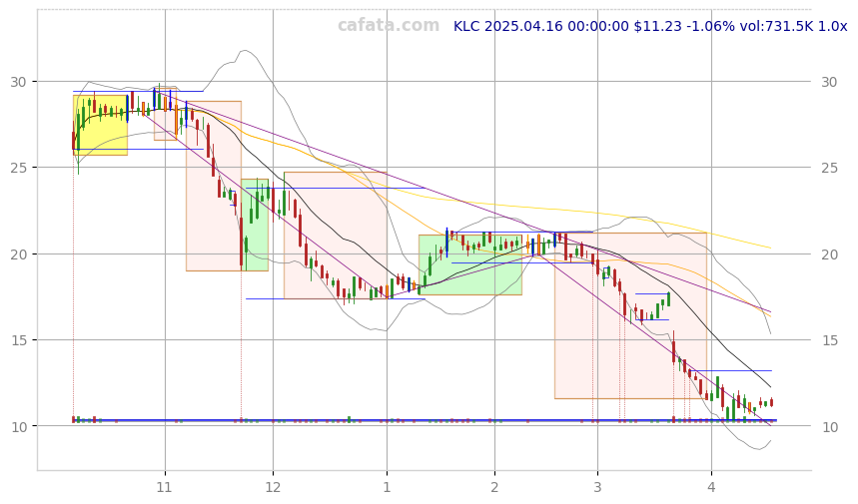Click the month label 11 on x-axis

165,487
